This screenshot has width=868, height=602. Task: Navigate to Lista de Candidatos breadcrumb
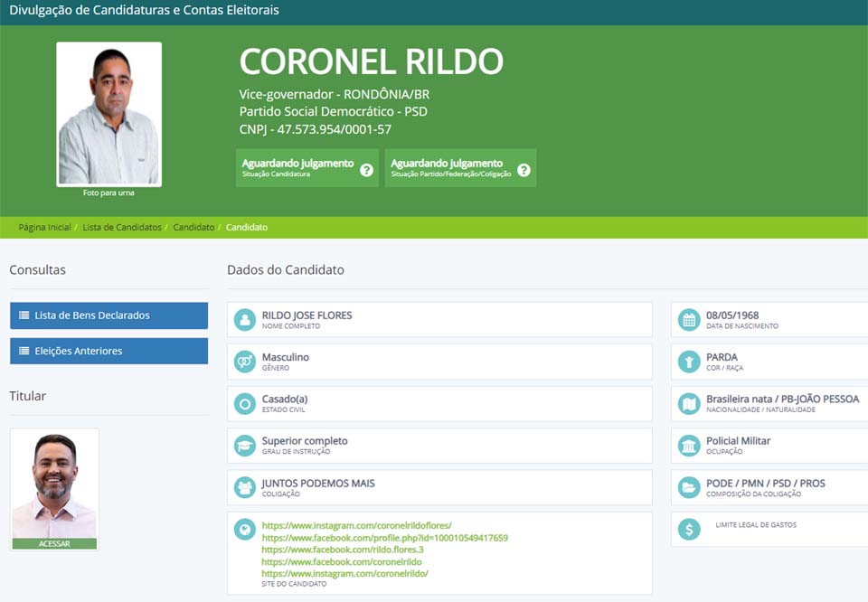point(122,228)
